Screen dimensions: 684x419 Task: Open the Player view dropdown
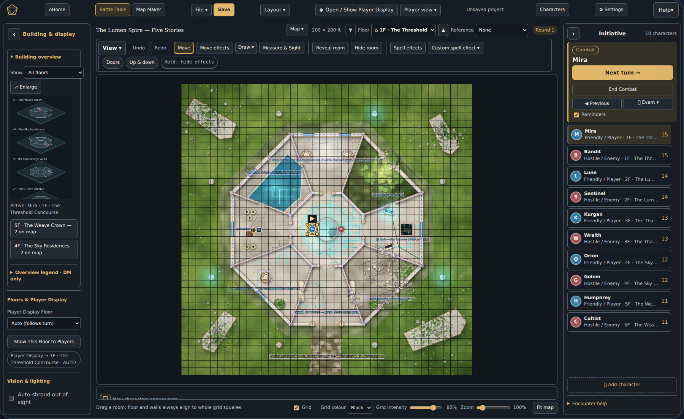click(x=420, y=10)
